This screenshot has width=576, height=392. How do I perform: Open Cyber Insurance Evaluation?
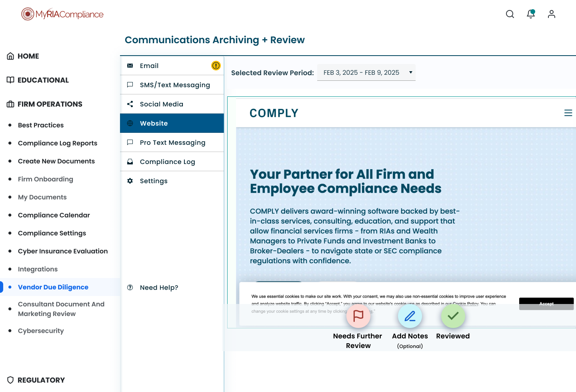point(63,251)
